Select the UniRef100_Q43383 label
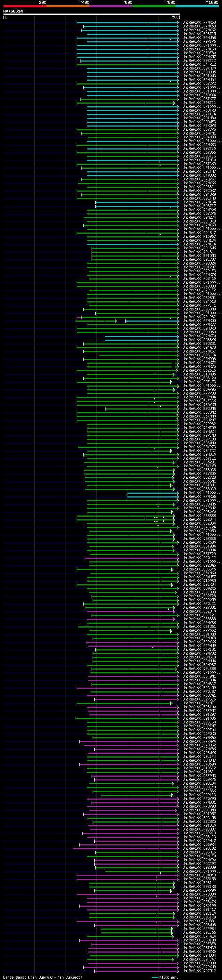This screenshot has width=222, height=980. coord(199,286)
